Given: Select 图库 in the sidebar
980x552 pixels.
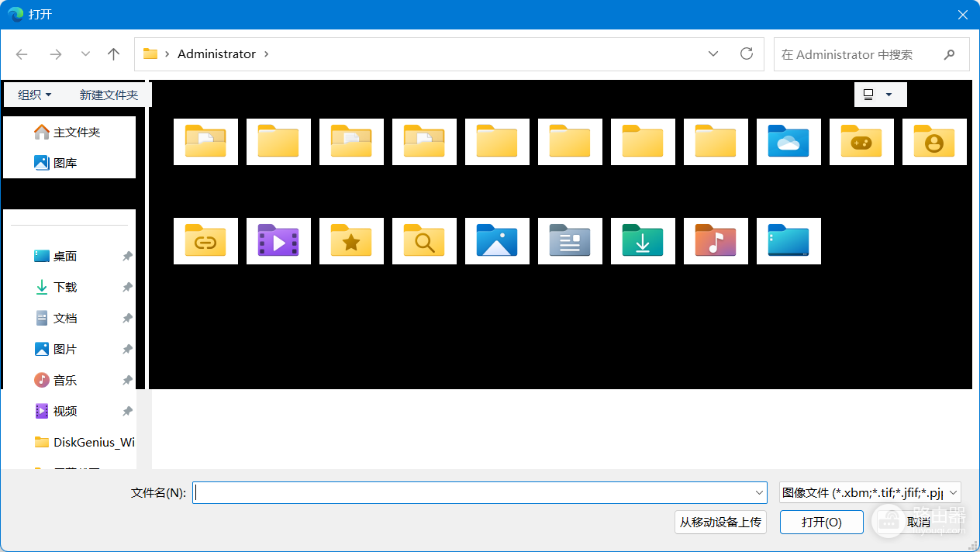Looking at the screenshot, I should (56, 164).
